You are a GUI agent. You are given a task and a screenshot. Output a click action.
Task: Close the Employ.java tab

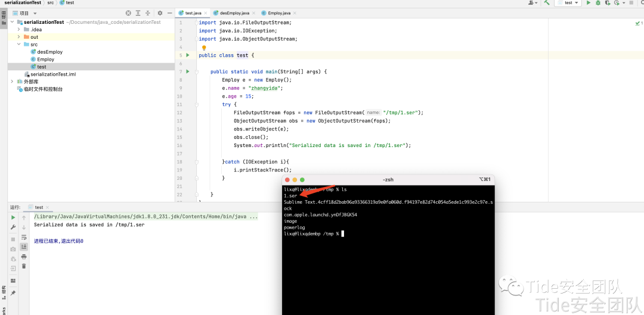(x=295, y=13)
